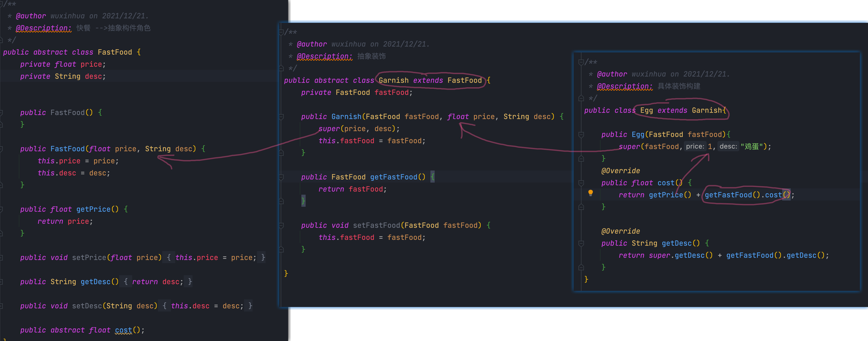Click the 'price:' parameter inlay hint
868x341 pixels.
[x=695, y=146]
